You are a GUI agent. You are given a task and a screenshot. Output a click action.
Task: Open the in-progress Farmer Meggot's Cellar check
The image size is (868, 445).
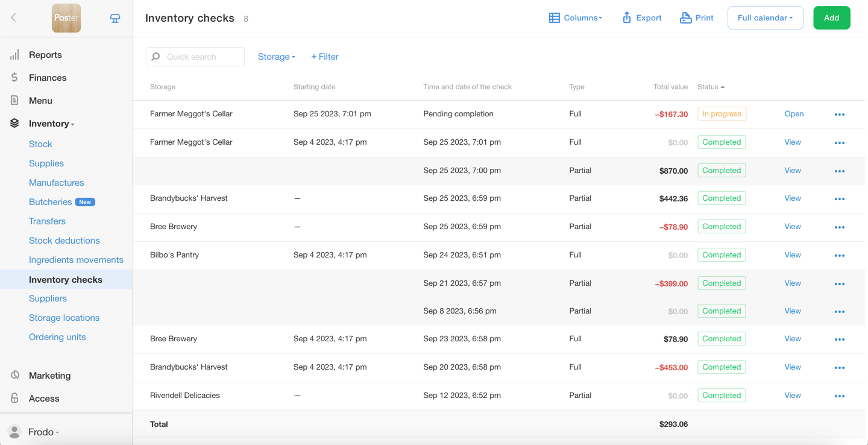tap(794, 114)
